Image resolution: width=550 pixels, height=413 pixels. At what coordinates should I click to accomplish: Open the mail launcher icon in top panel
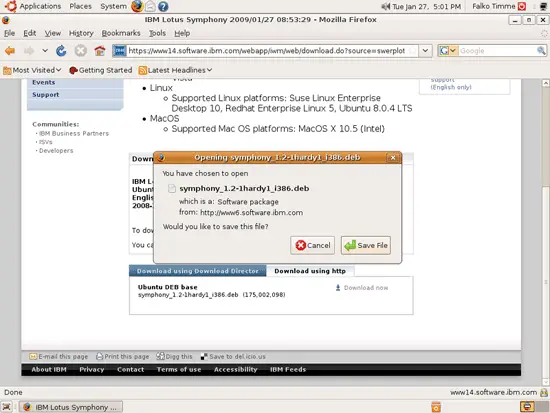150,6
